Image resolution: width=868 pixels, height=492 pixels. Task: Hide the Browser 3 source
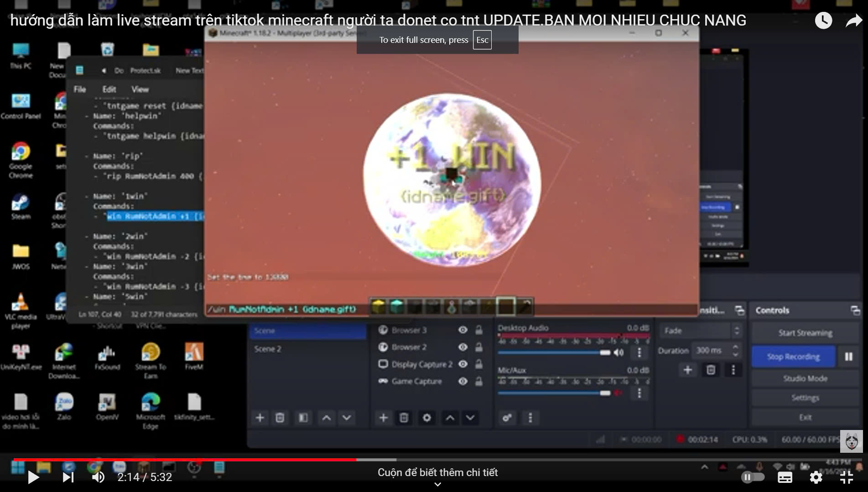pos(463,330)
